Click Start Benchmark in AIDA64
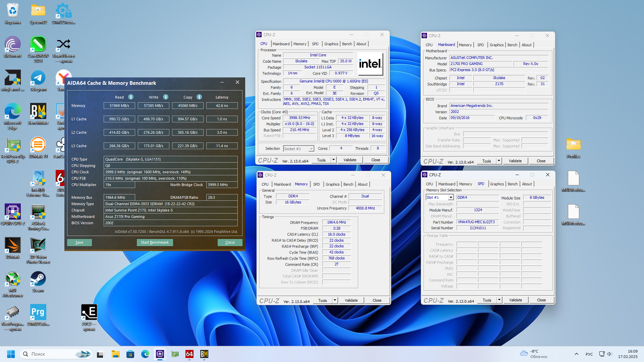 [155, 242]
